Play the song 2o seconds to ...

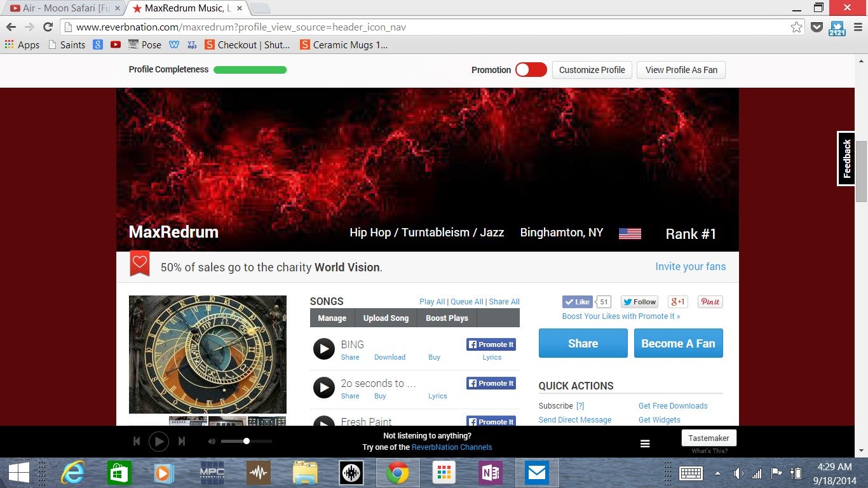point(324,388)
